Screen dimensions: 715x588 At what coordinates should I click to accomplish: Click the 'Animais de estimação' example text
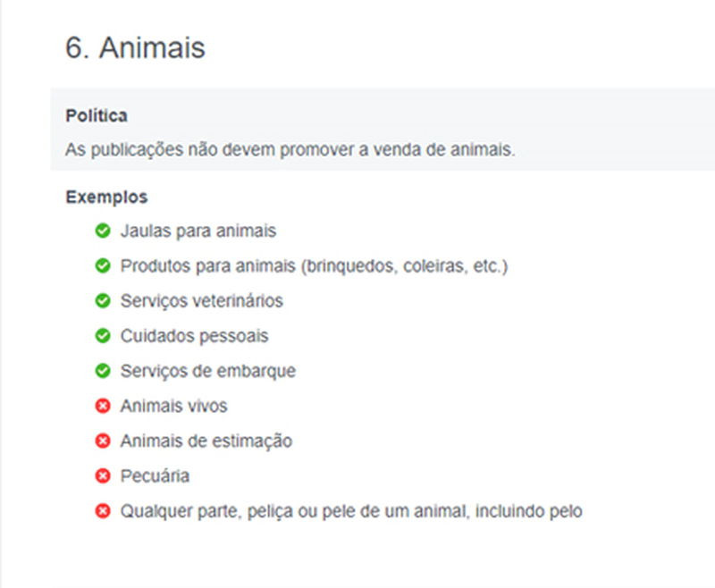click(x=206, y=441)
